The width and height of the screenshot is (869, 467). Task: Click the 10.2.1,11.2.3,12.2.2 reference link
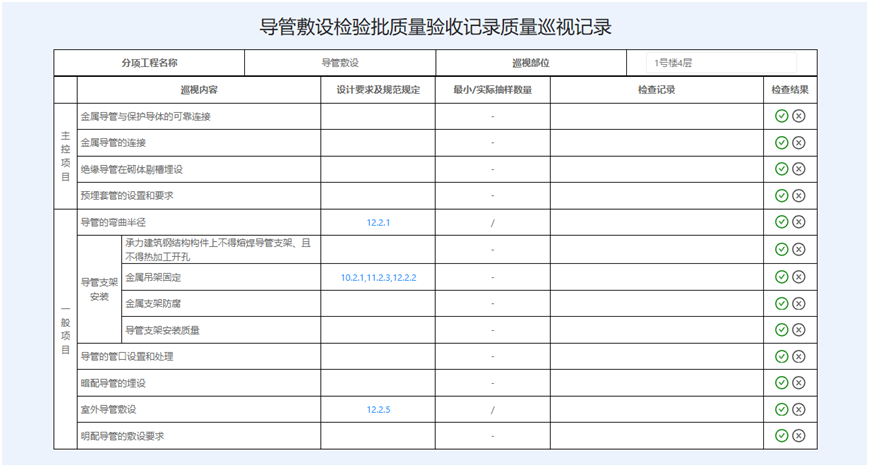click(378, 276)
